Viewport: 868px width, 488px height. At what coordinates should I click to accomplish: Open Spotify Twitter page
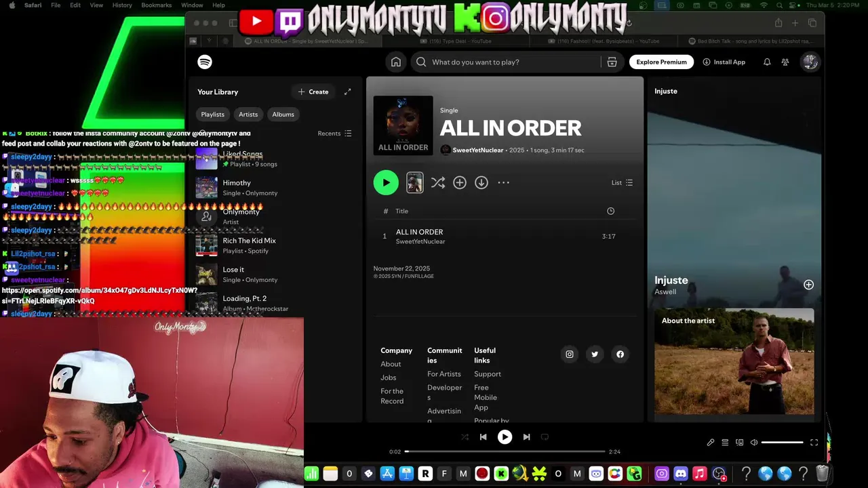click(x=595, y=354)
